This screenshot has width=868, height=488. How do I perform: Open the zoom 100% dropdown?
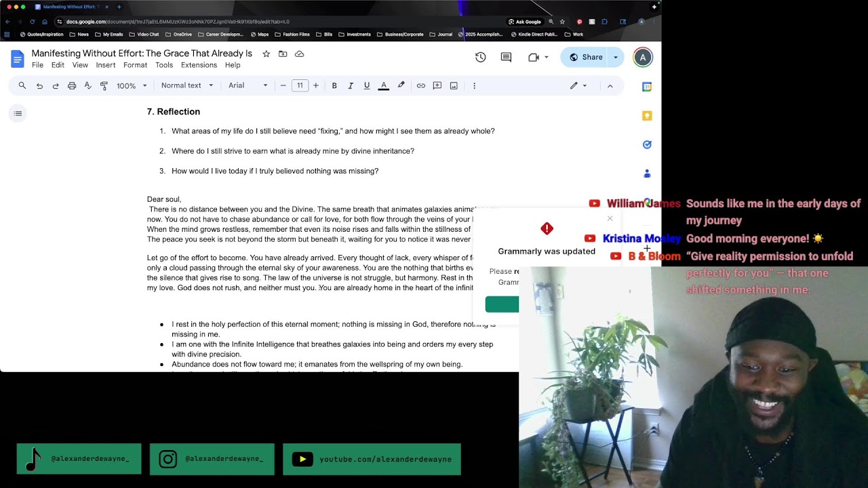point(132,85)
